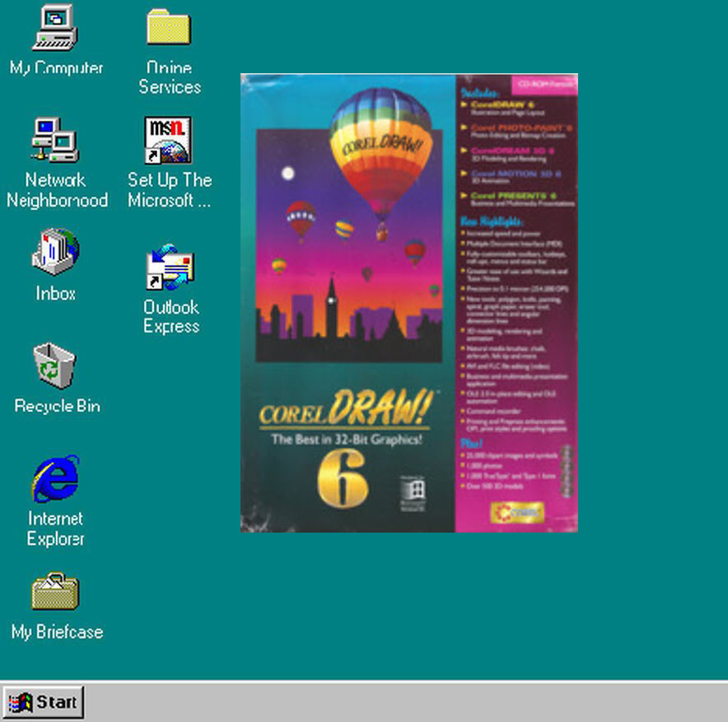Click the "Network Neighborhood" label text
This screenshot has height=722, width=728.
[x=57, y=190]
